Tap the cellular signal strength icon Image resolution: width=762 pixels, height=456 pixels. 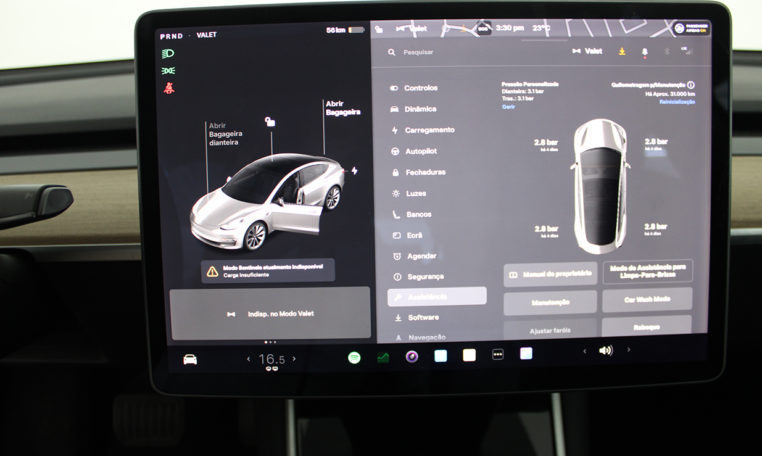687,51
